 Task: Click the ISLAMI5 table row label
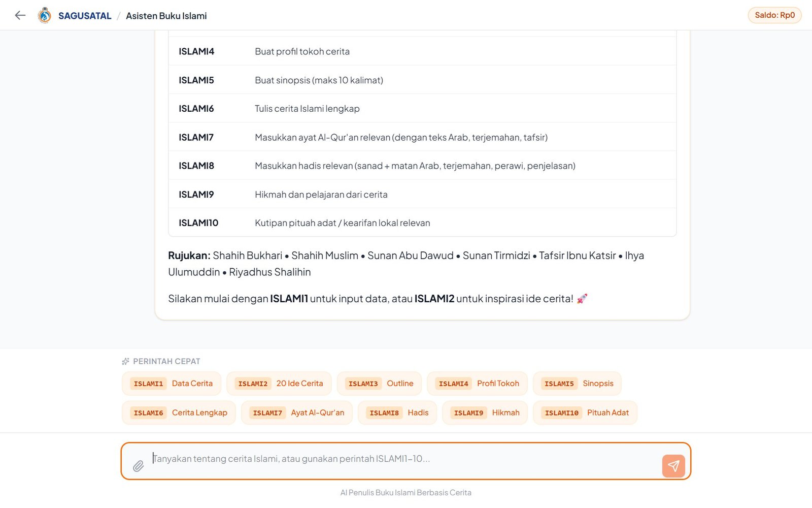[196, 80]
